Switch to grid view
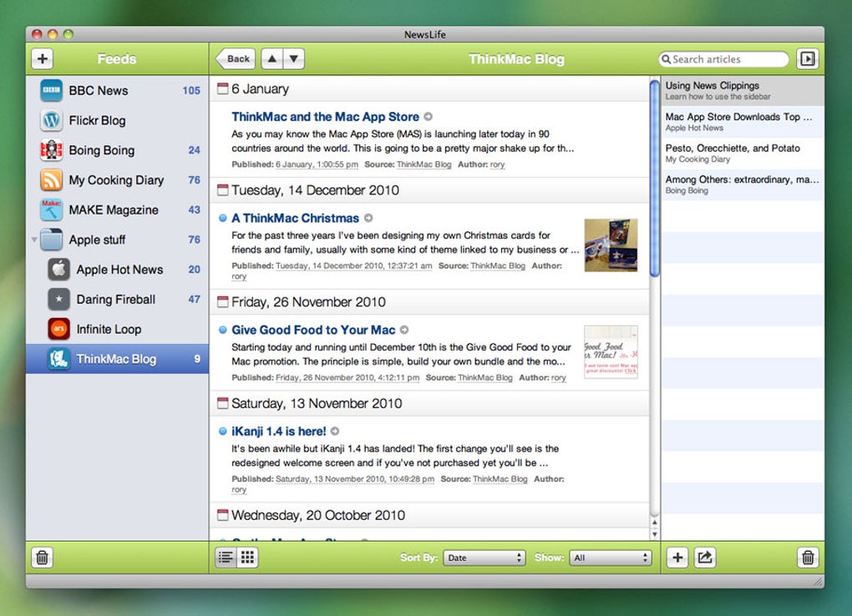The height and width of the screenshot is (616, 852). (247, 558)
